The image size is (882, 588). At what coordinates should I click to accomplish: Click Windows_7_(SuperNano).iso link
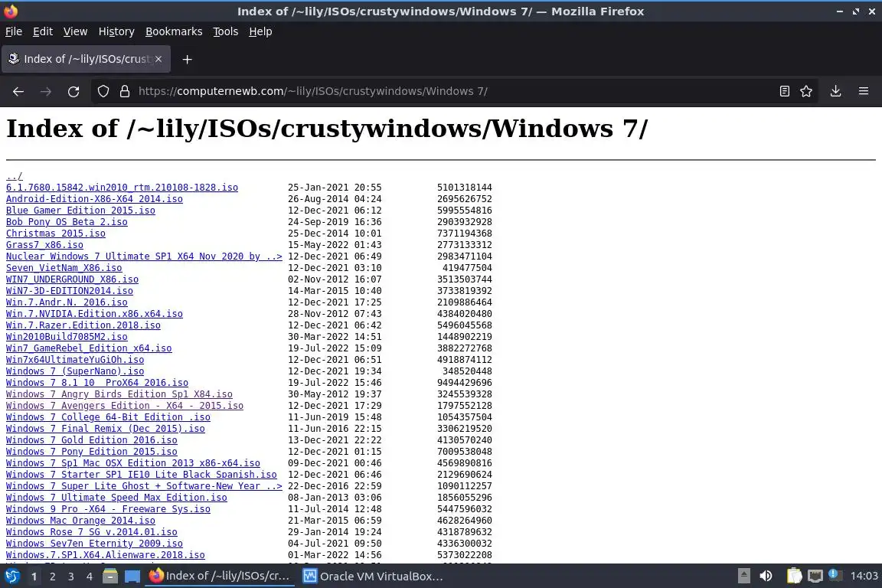75,371
